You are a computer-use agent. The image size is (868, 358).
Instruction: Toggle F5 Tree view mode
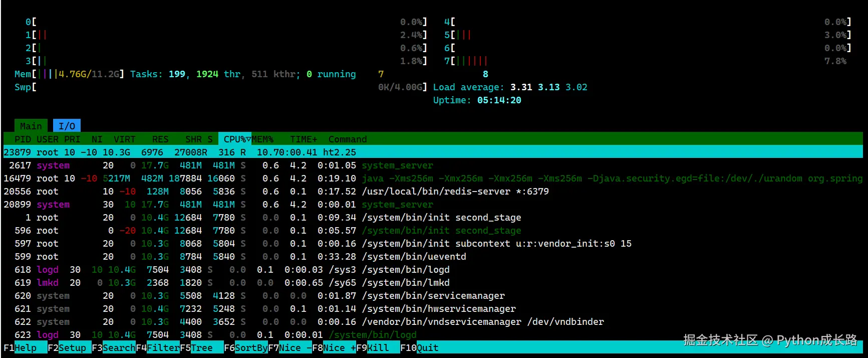click(201, 347)
